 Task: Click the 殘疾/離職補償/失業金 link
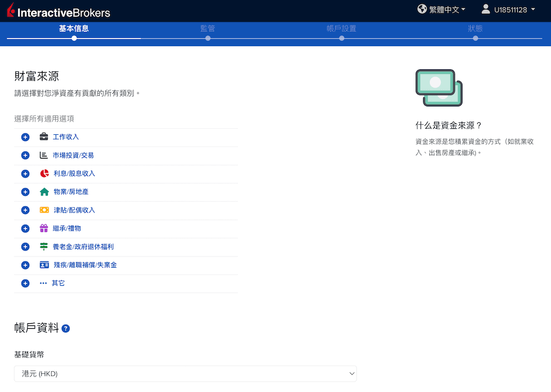point(85,265)
